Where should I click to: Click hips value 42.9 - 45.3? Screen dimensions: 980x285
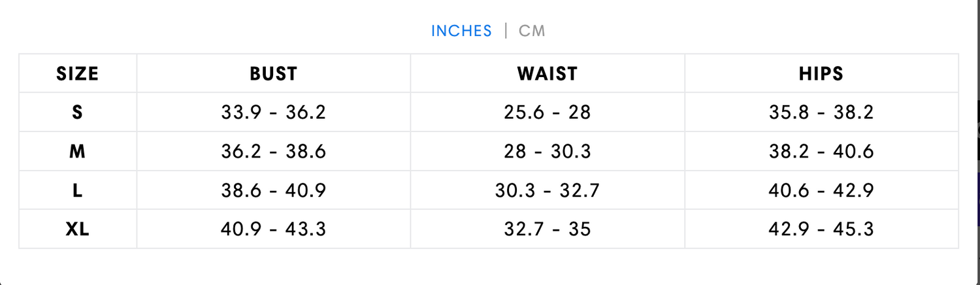click(x=821, y=229)
